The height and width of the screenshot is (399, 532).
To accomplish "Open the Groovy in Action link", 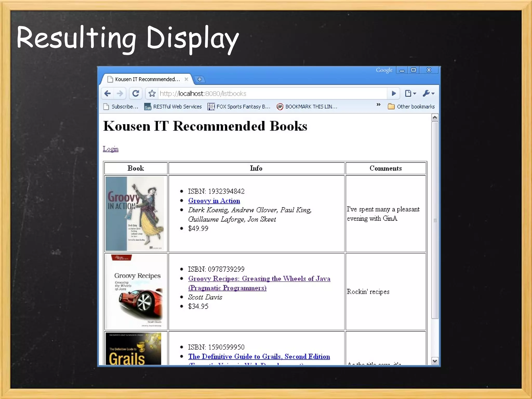I will tap(214, 201).
